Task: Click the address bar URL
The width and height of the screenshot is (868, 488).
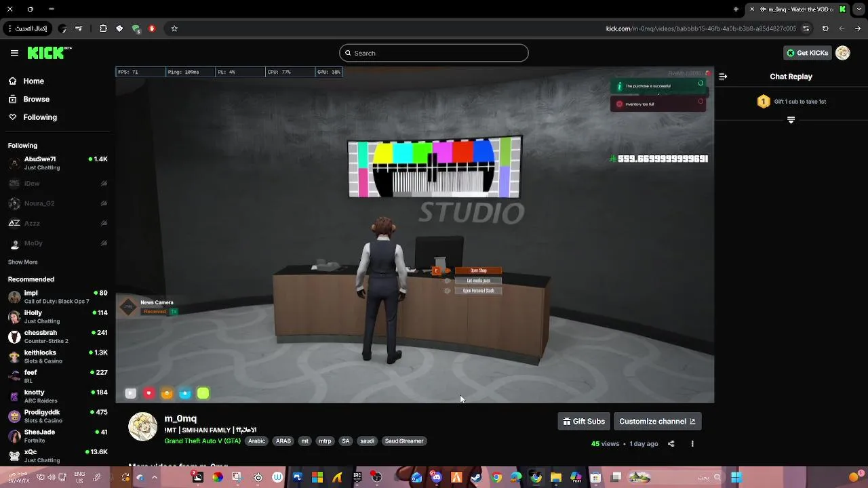Action: [701, 28]
